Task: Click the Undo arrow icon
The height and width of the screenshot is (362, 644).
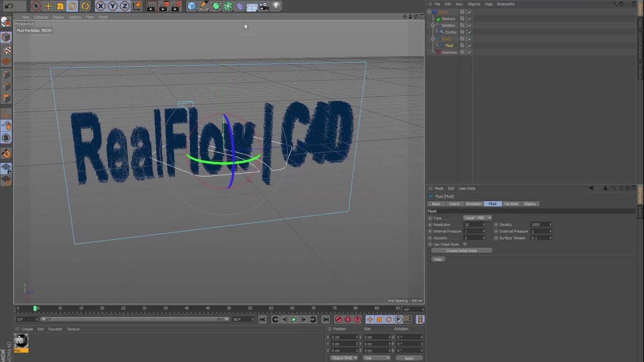Action: point(9,6)
